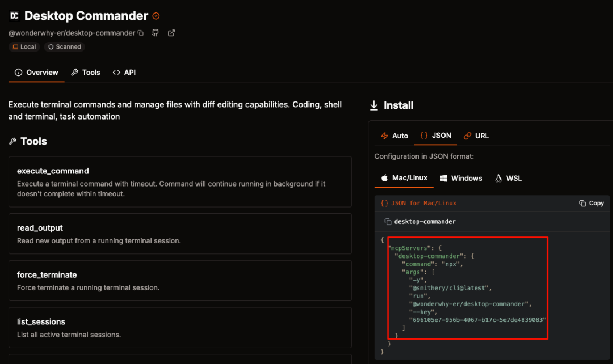This screenshot has height=364, width=613.
Task: Choose the URL install method
Action: [476, 136]
